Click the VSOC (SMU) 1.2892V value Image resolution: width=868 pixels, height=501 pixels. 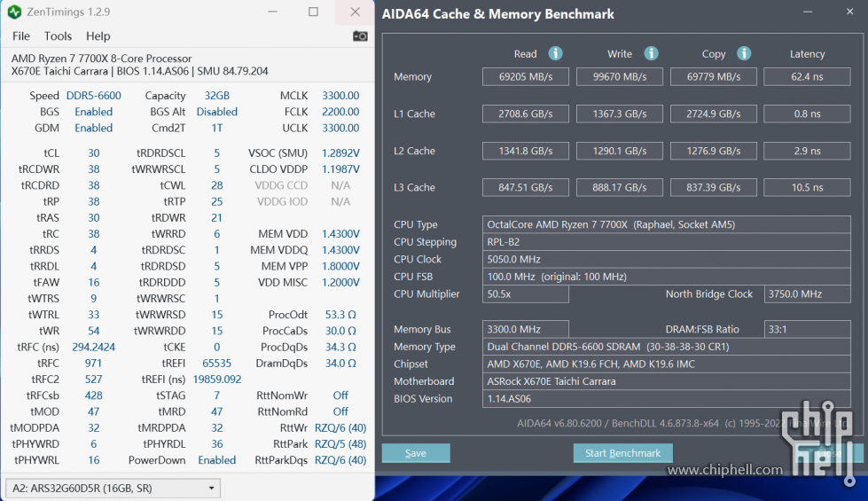(x=340, y=153)
